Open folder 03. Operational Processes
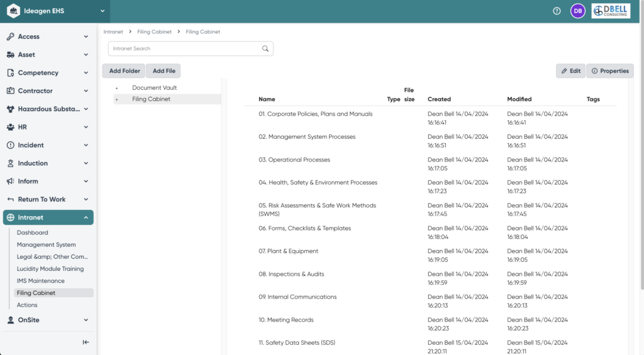The width and height of the screenshot is (644, 355). click(294, 160)
